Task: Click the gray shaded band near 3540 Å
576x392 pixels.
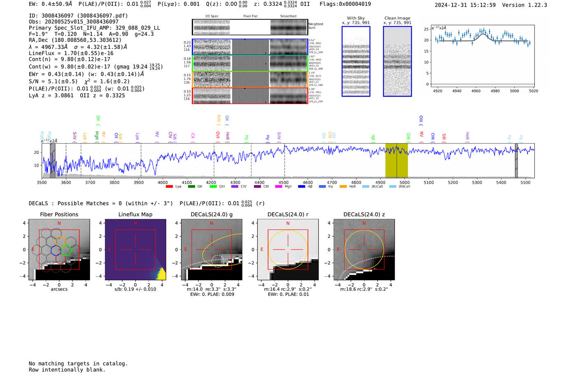Action: pos(53,160)
